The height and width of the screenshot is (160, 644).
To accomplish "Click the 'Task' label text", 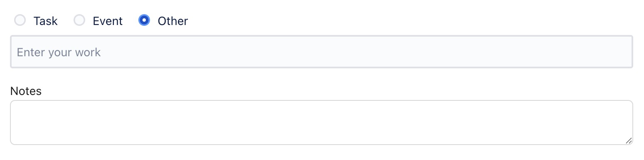I will coord(45,21).
